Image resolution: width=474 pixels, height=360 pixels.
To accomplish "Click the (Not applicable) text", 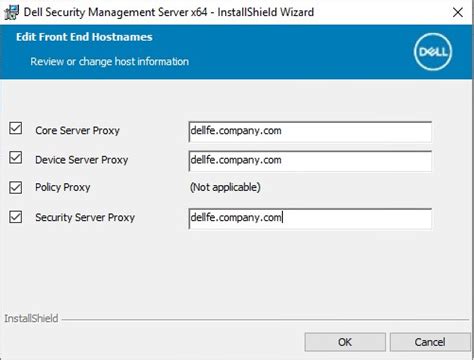I will pos(225,187).
